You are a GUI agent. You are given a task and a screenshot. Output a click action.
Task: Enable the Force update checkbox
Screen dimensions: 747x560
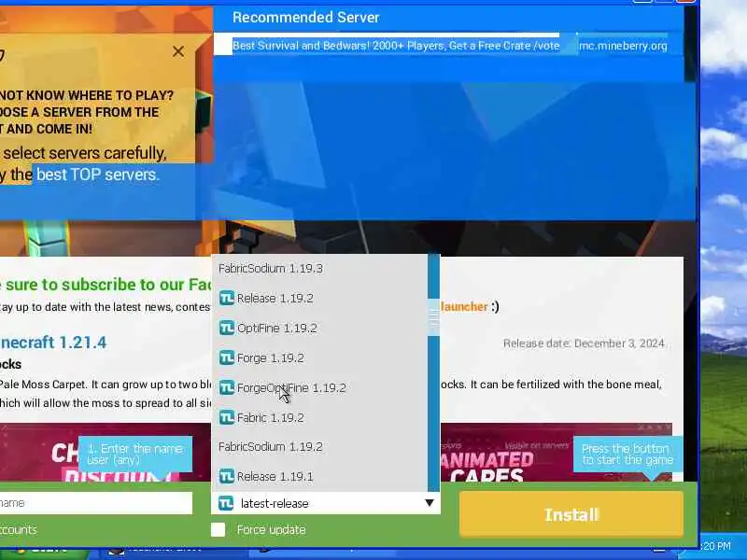click(218, 529)
